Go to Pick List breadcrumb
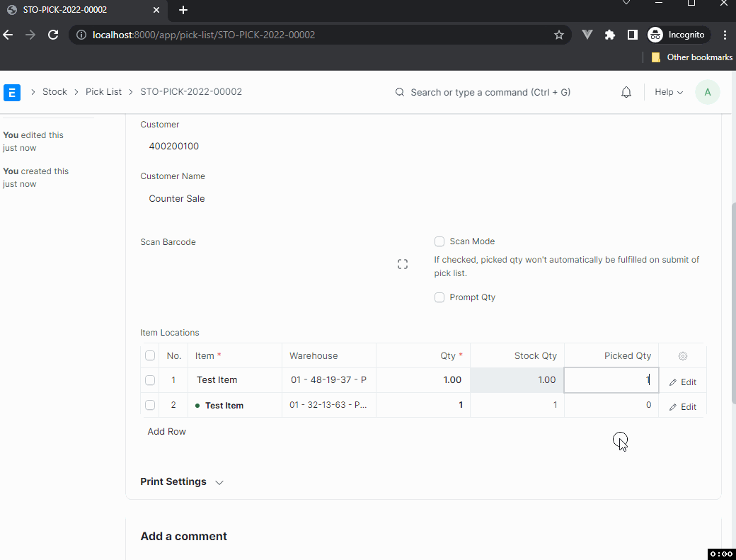 (x=103, y=91)
